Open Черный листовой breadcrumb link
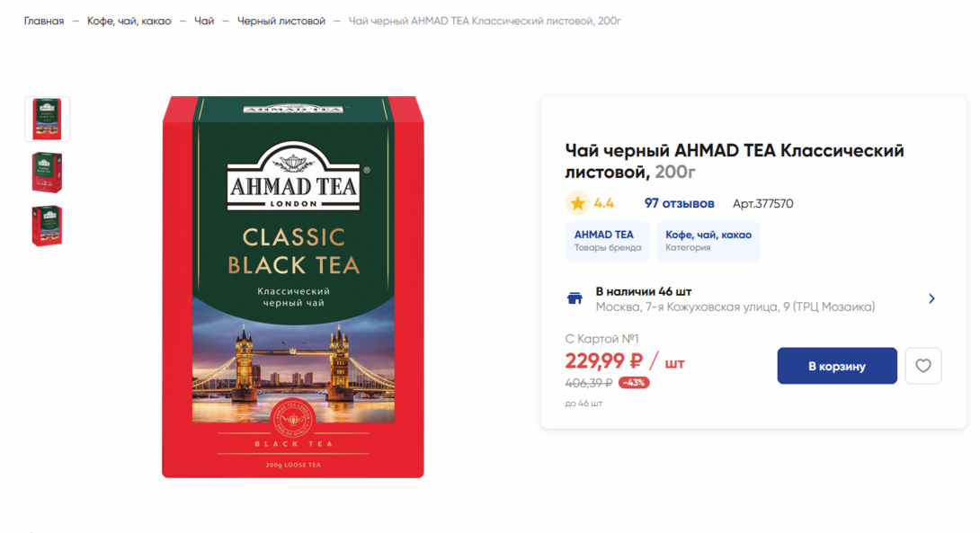980x533 pixels. pyautogui.click(x=281, y=21)
